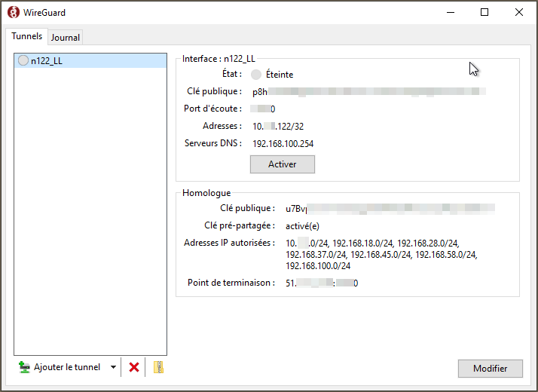Click the Modifier button
The image size is (538, 392).
coord(490,369)
